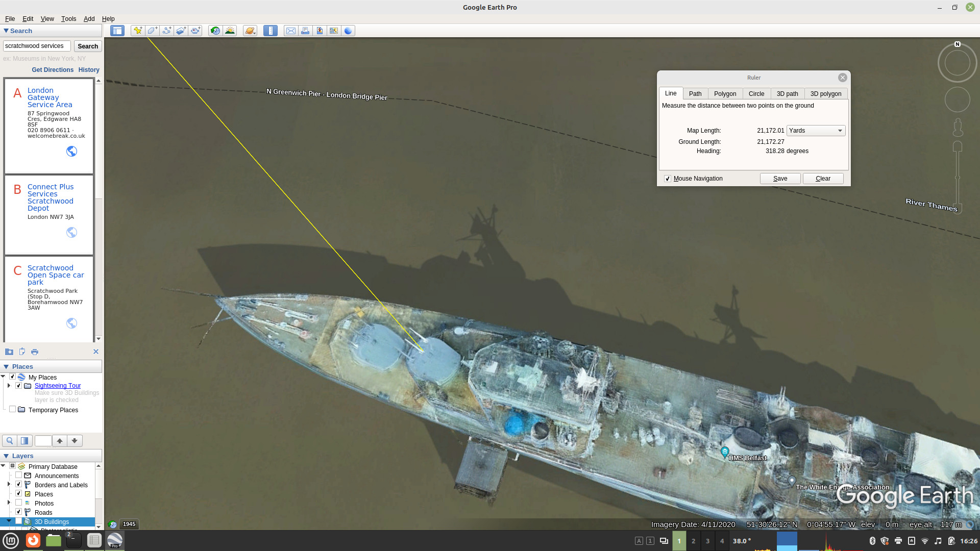Click the Add Polygon toolbar icon
The height and width of the screenshot is (551, 980).
point(152,31)
